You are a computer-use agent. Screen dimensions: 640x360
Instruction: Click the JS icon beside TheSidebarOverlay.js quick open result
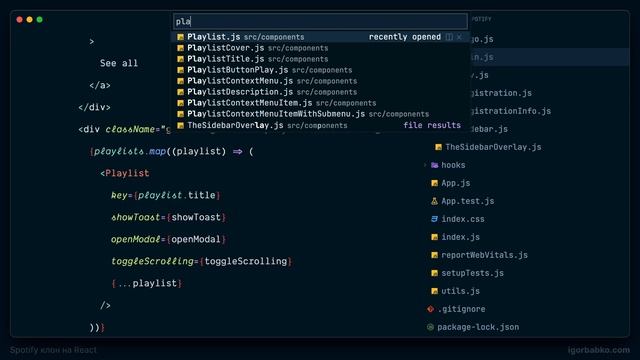tap(180, 125)
